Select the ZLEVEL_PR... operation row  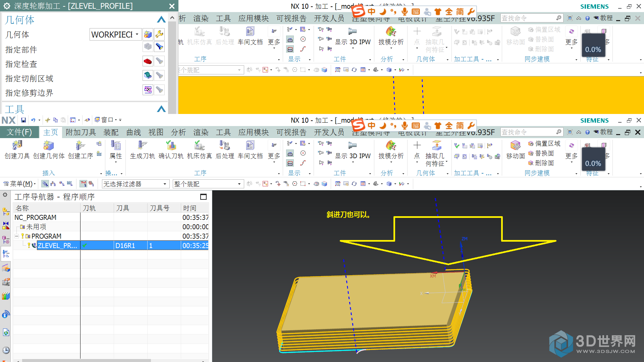tap(57, 246)
